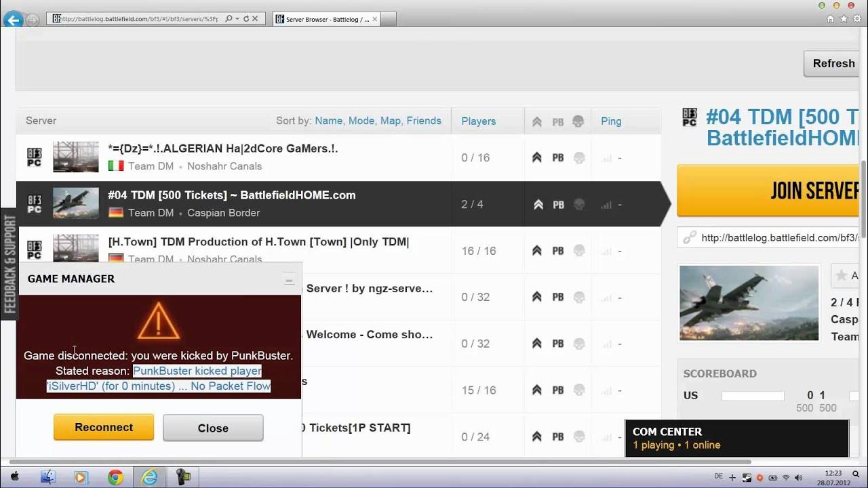Screen dimensions: 868x488
Task: Click ranked chevron icon on #04 TDM row
Action: click(x=538, y=204)
